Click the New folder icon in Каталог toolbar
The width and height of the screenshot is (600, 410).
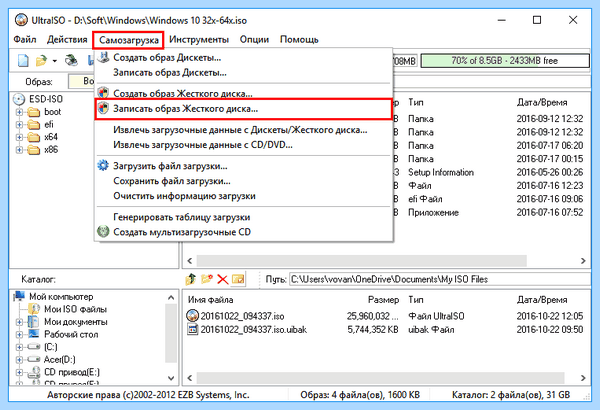tap(207, 279)
